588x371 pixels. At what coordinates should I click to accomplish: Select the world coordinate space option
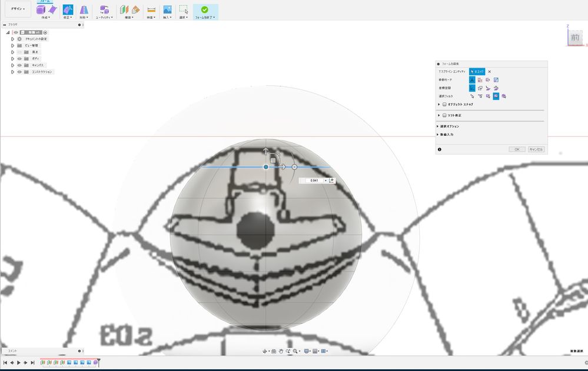click(x=472, y=88)
